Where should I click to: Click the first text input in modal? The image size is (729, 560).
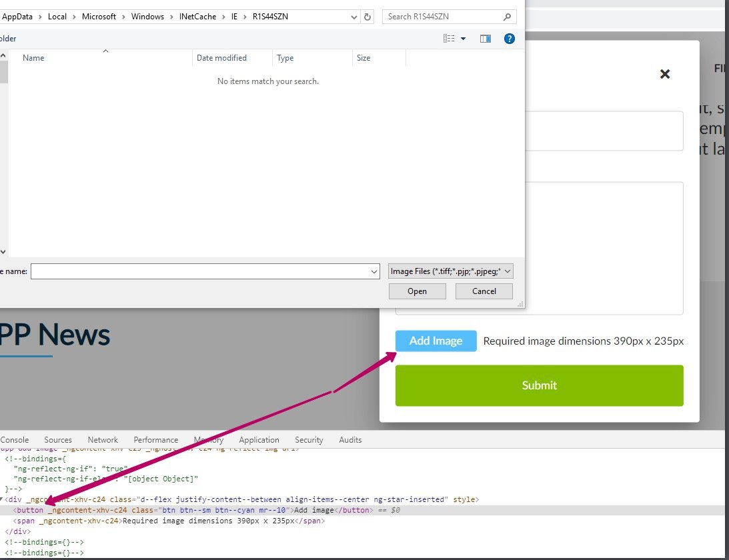pyautogui.click(x=604, y=131)
